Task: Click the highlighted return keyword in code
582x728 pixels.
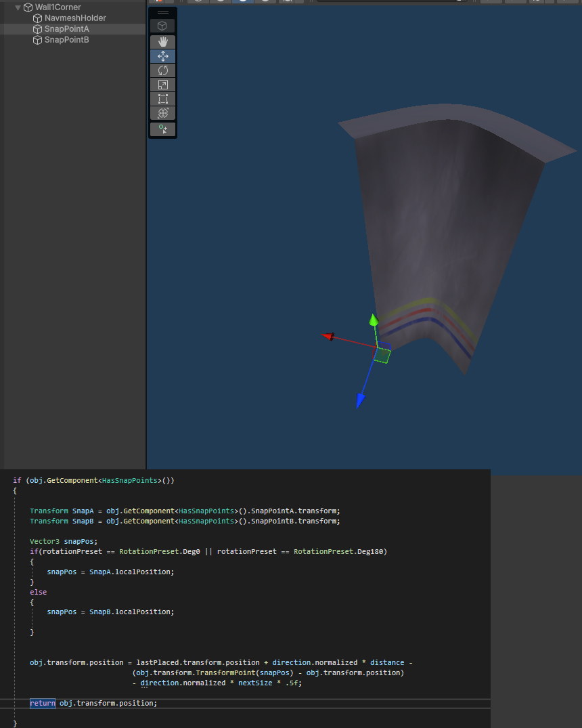Action: pos(43,703)
